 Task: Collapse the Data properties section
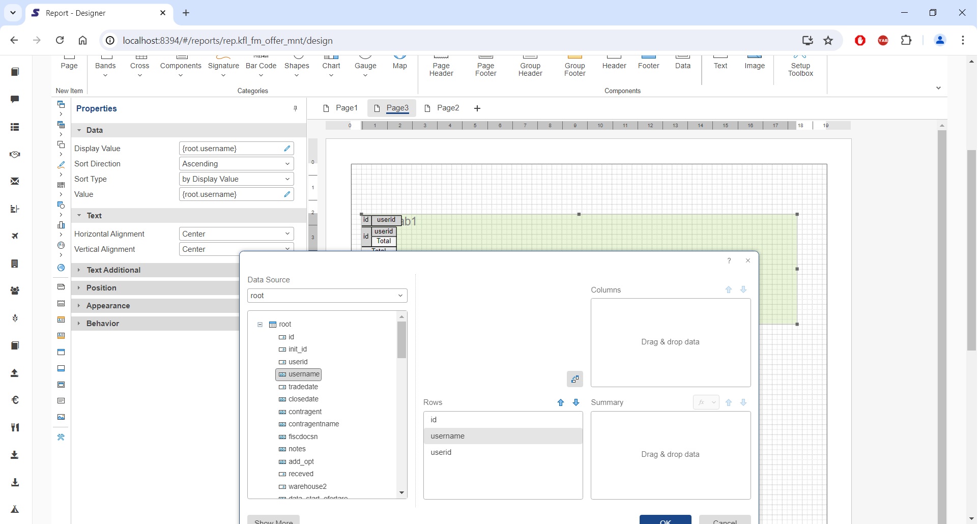coord(79,130)
